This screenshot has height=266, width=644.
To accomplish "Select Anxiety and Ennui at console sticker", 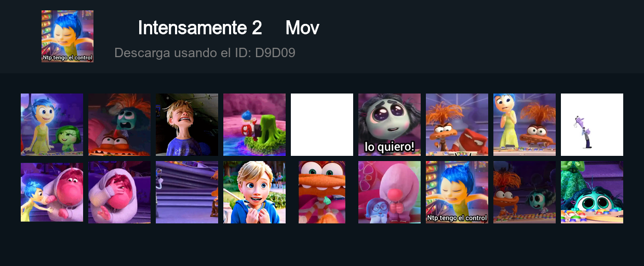I will click(x=525, y=192).
